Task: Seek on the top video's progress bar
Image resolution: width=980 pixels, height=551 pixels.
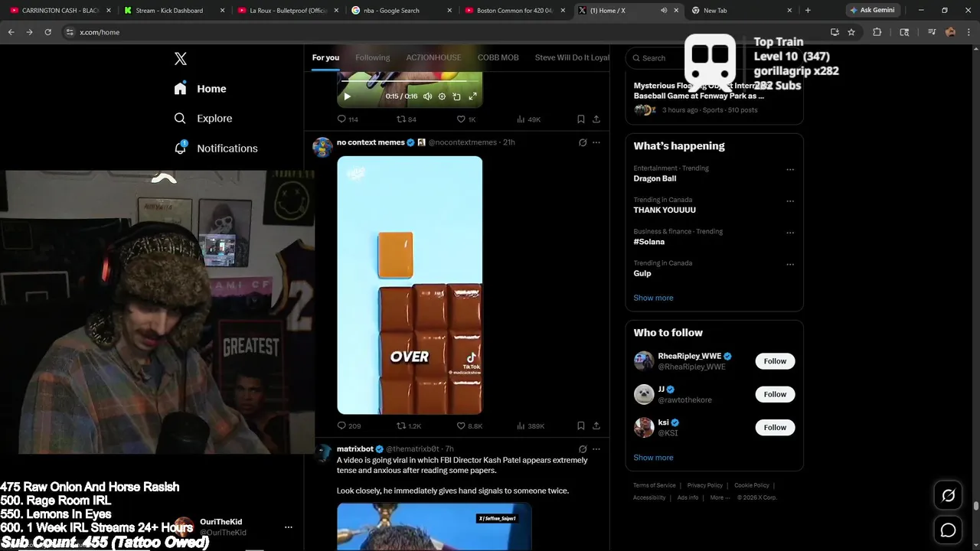Action: click(x=410, y=80)
